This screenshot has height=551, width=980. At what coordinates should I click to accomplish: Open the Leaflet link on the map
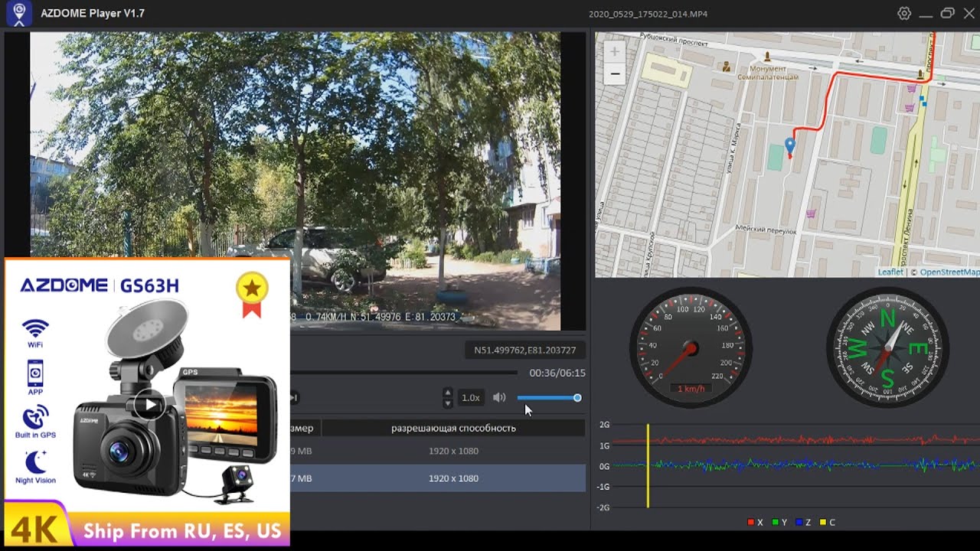(890, 272)
